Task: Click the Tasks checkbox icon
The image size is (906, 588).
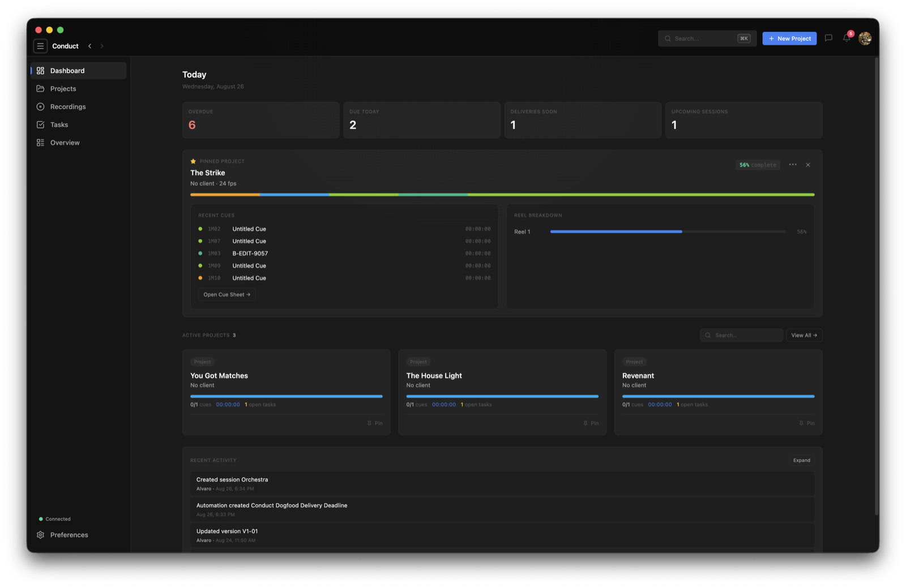Action: (x=40, y=125)
